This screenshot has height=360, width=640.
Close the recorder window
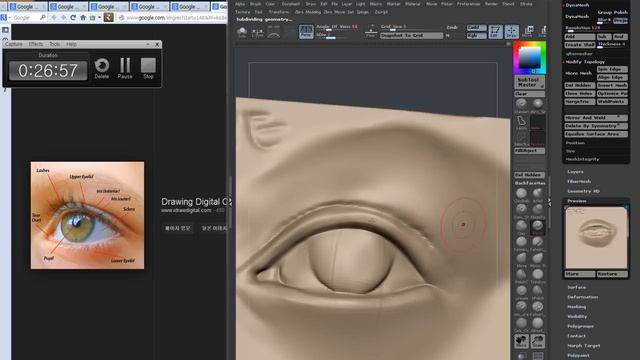pyautogui.click(x=157, y=44)
